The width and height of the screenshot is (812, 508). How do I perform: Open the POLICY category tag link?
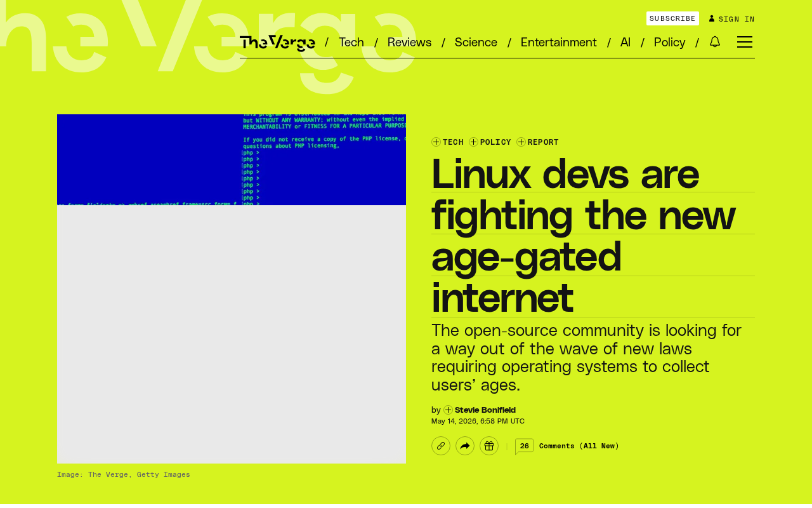(495, 142)
